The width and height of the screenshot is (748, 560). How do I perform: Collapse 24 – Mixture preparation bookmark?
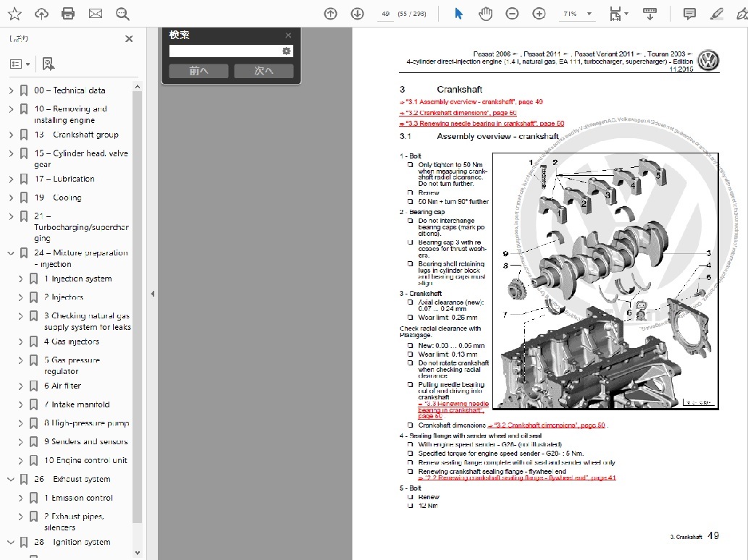click(11, 253)
